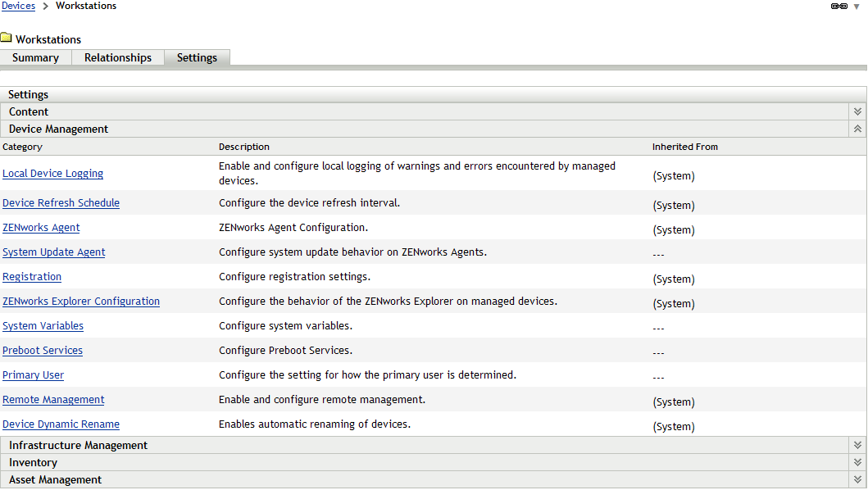868x490 pixels.
Task: Expand the Content settings section
Action: [x=857, y=111]
